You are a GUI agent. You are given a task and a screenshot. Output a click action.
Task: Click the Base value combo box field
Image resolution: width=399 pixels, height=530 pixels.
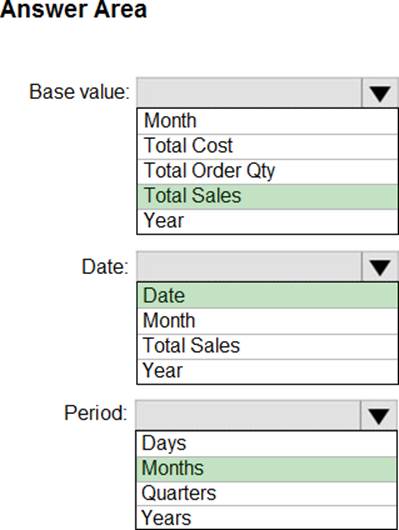tap(249, 93)
